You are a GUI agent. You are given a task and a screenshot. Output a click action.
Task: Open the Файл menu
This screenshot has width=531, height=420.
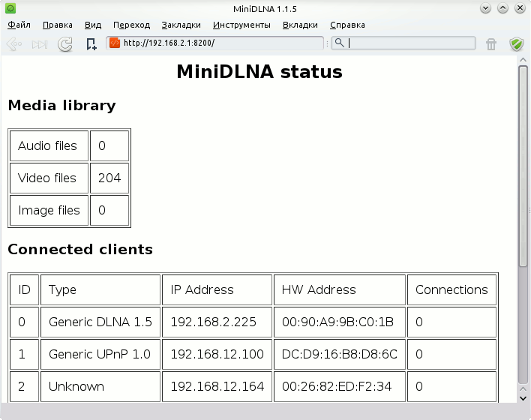coord(19,25)
